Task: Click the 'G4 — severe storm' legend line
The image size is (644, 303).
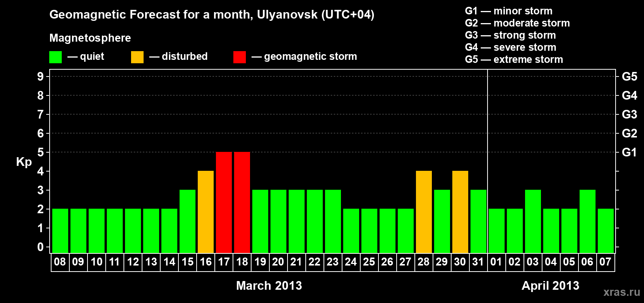Action: click(x=511, y=47)
